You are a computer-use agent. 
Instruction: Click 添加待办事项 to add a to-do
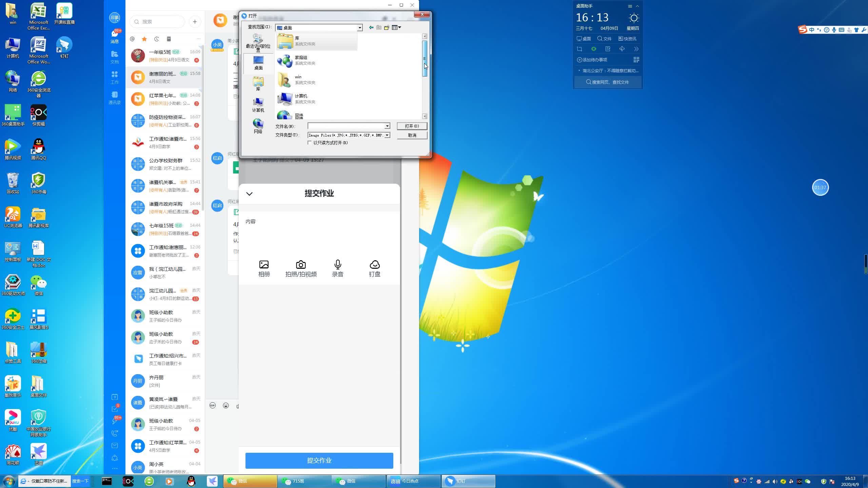click(592, 60)
